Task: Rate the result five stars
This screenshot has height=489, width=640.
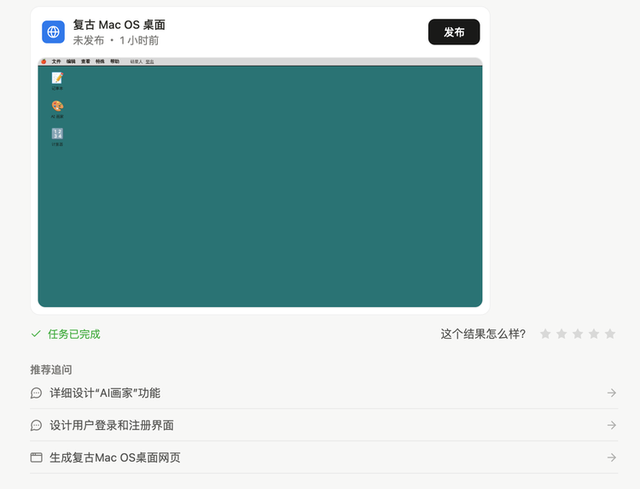Action: (610, 334)
